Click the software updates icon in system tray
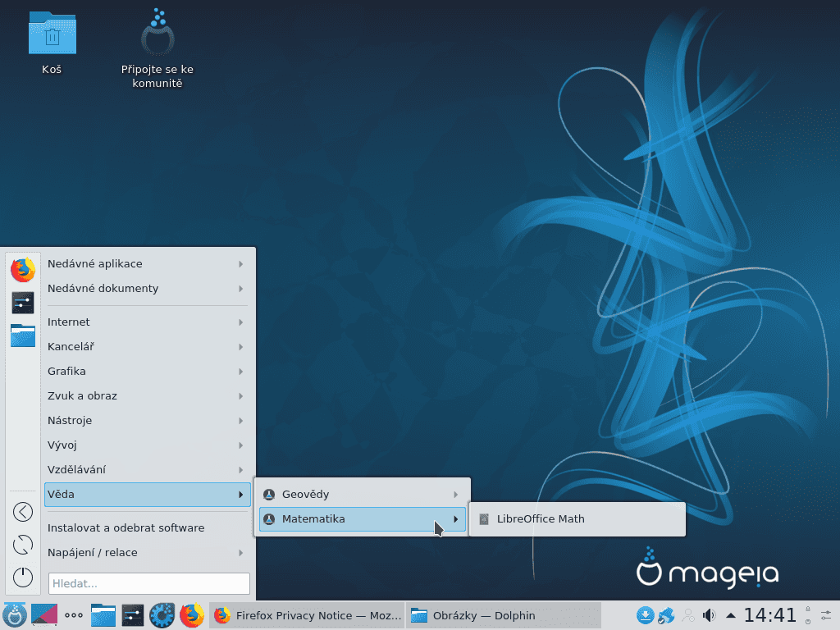Viewport: 840px width, 630px height. 647,614
